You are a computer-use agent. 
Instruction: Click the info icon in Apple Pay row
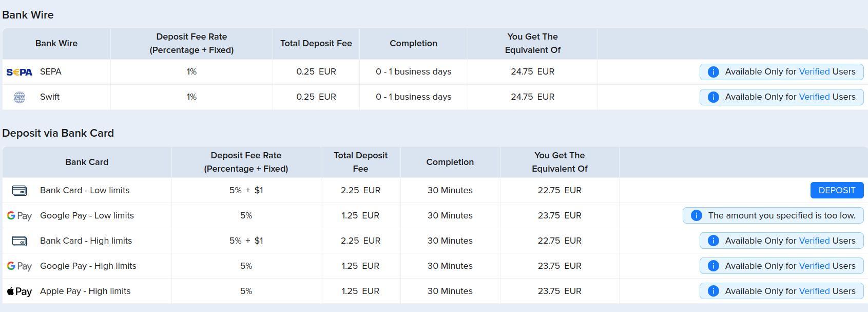click(713, 291)
